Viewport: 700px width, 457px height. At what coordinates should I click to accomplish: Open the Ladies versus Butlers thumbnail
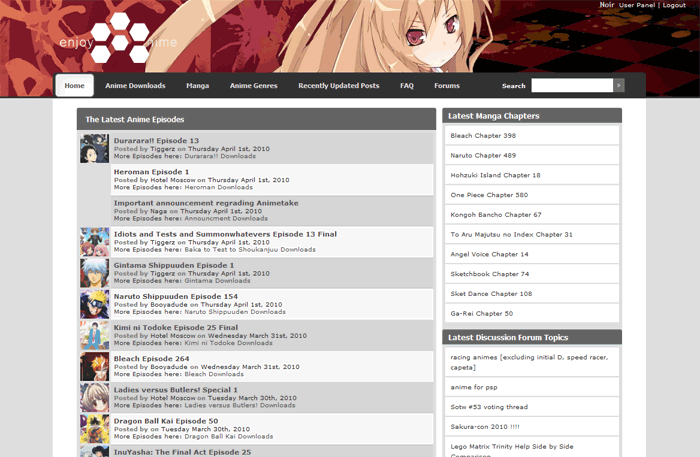pyautogui.click(x=95, y=398)
